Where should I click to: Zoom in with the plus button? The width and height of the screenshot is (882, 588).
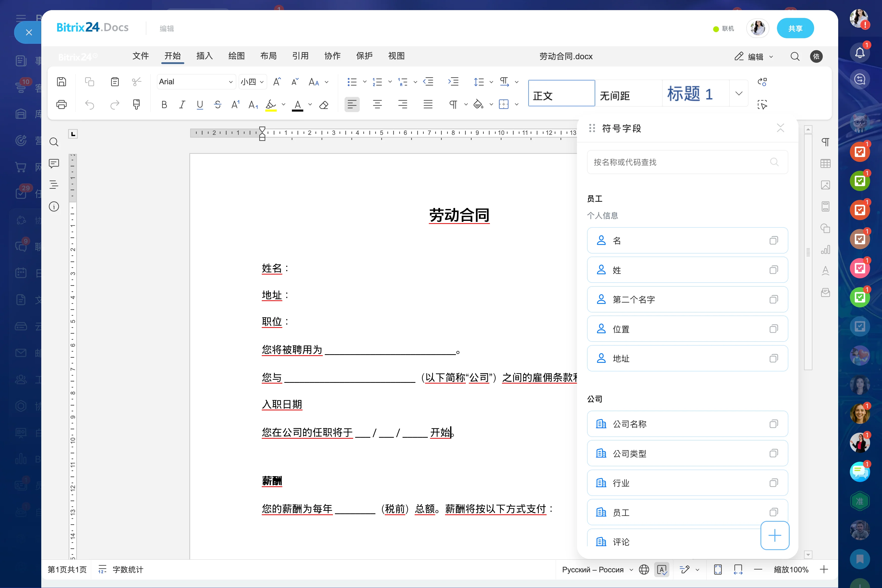[x=824, y=570]
